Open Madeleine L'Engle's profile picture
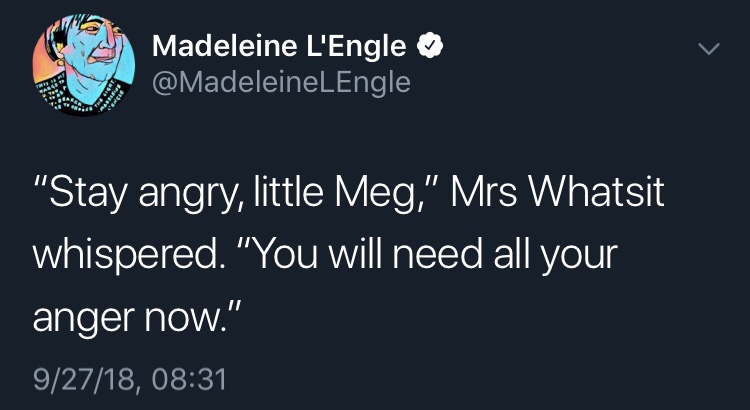The height and width of the screenshot is (410, 750). point(83,66)
